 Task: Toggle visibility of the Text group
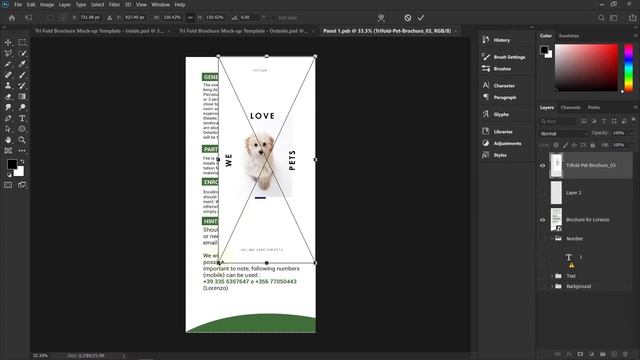(542, 276)
